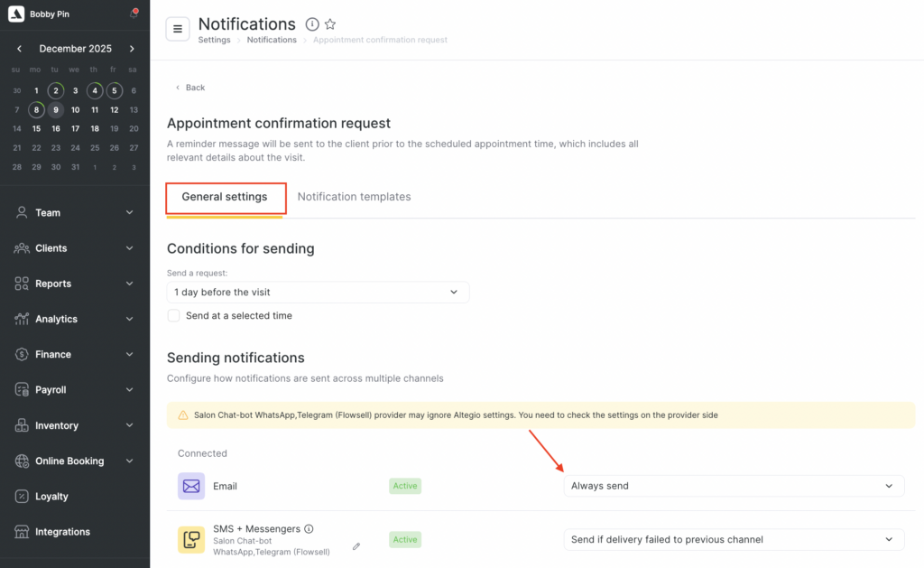Open the SMS delivery condition dropdown
Image resolution: width=924 pixels, height=568 pixels.
coord(733,540)
